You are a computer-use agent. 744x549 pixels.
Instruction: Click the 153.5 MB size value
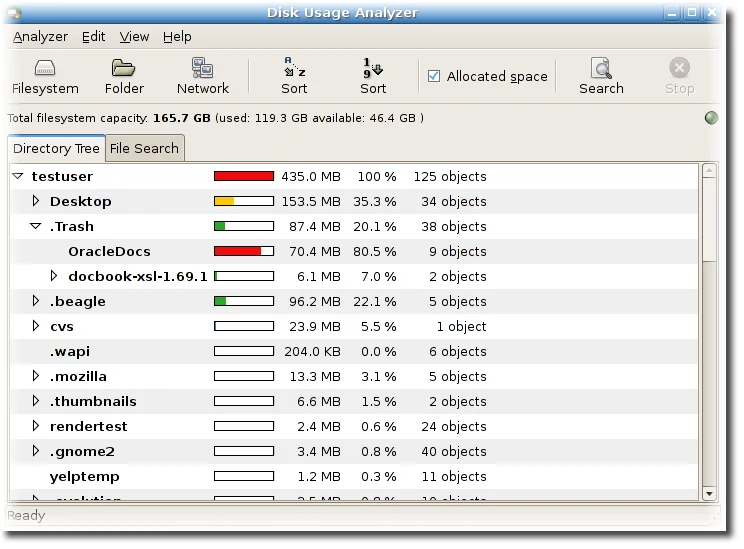[x=311, y=202]
